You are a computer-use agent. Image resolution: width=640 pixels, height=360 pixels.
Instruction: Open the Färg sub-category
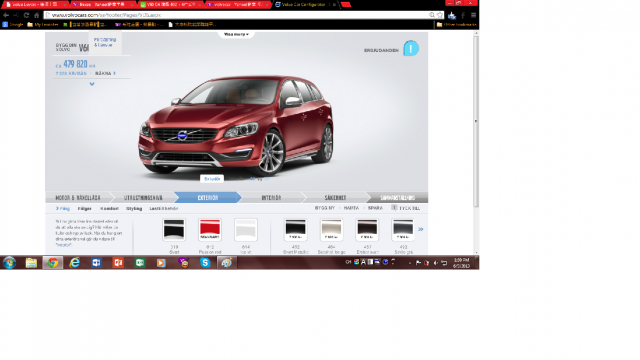click(63, 209)
